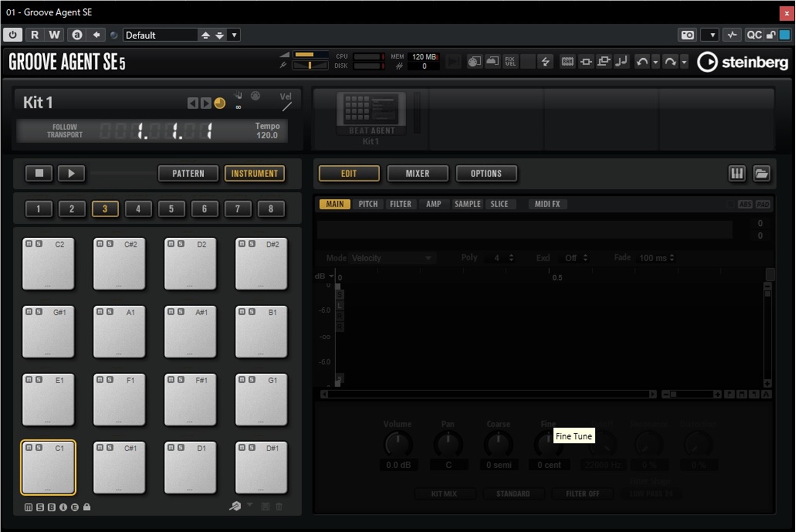Load previous preset with up arrow
Screen dimensions: 796x532
(205, 35)
